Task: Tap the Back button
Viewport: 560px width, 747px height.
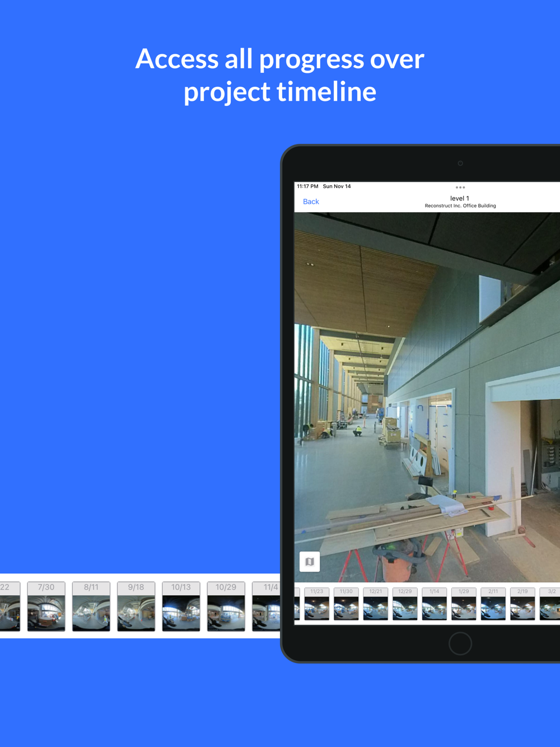Action: [311, 202]
